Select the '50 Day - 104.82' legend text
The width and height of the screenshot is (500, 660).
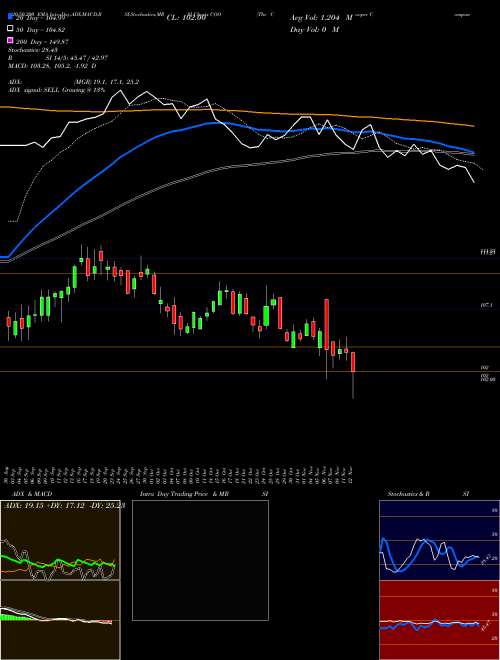tap(41, 29)
